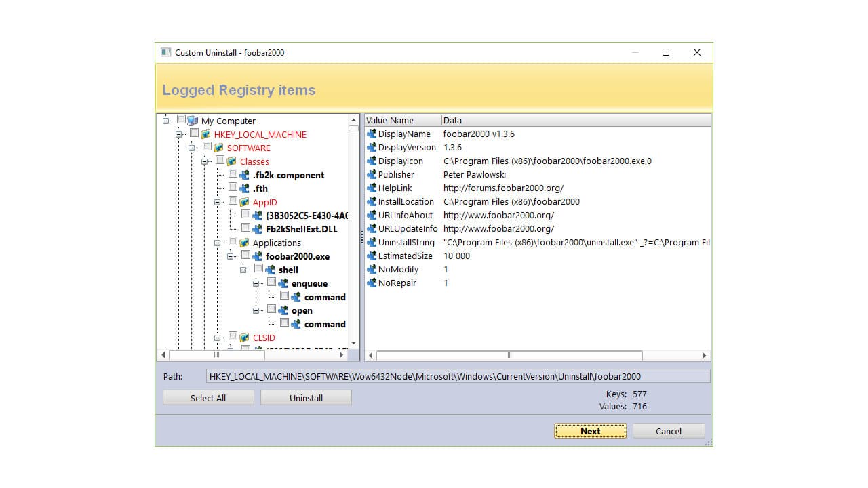Screen dimensions: 868x488
Task: Collapse the Applications node
Action: click(217, 243)
